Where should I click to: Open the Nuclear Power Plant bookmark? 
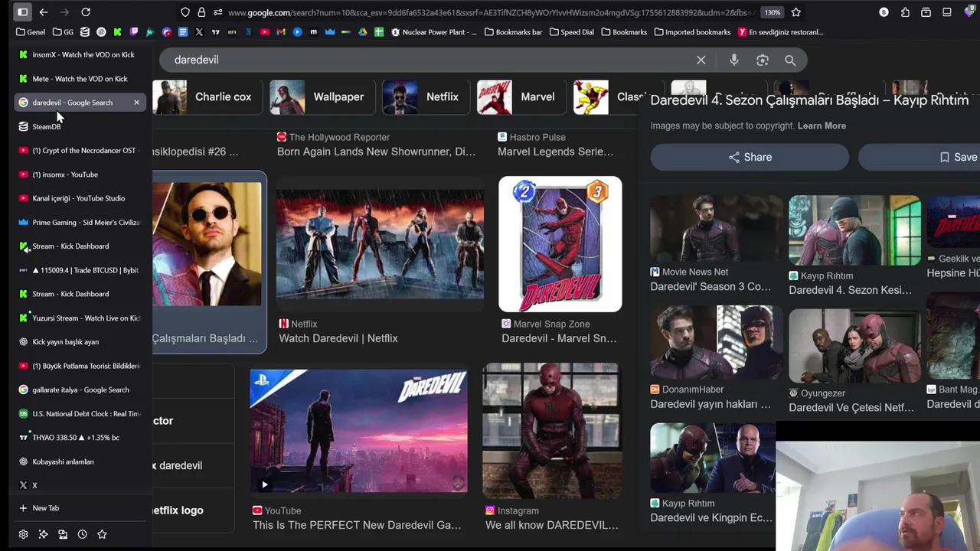click(x=434, y=32)
